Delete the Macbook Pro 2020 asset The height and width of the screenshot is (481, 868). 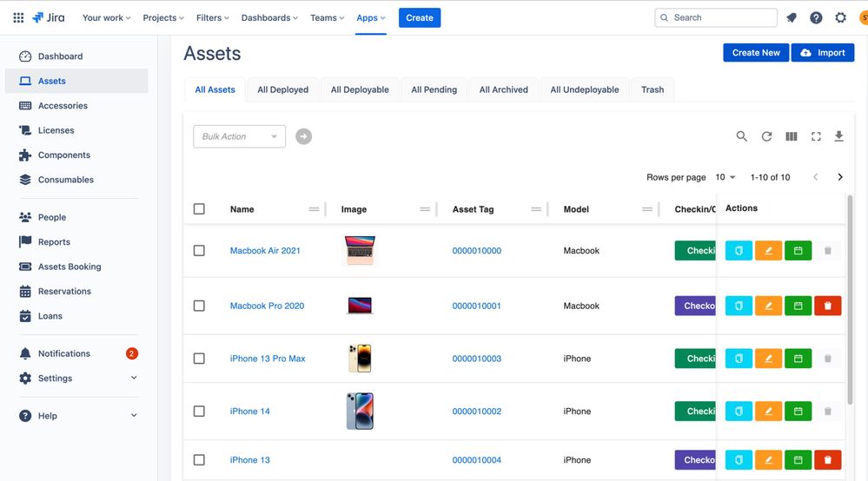827,306
